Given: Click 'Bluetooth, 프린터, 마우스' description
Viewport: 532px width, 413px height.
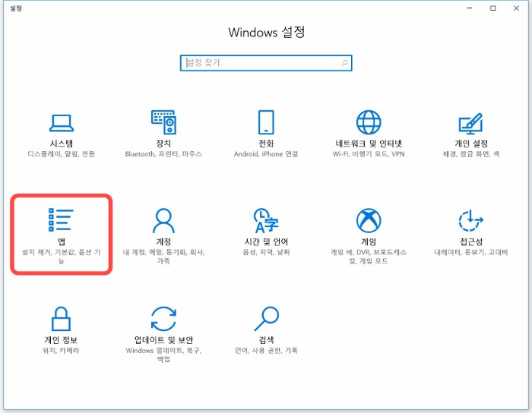Looking at the screenshot, I should [163, 154].
